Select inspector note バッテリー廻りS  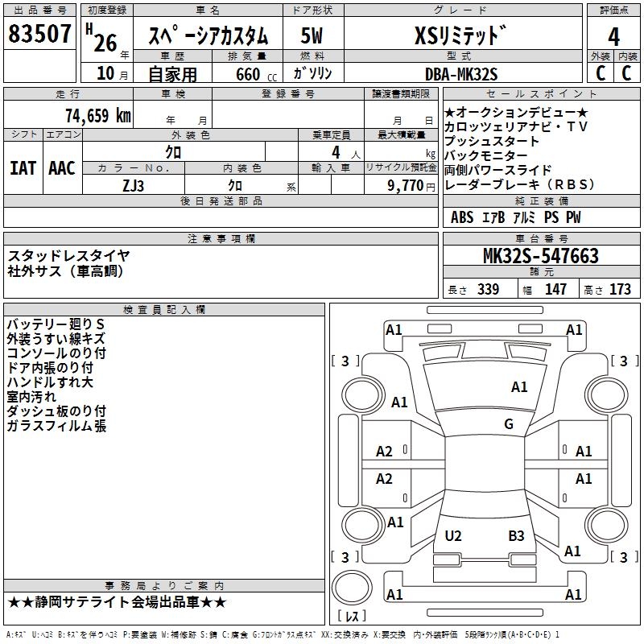coord(56,324)
